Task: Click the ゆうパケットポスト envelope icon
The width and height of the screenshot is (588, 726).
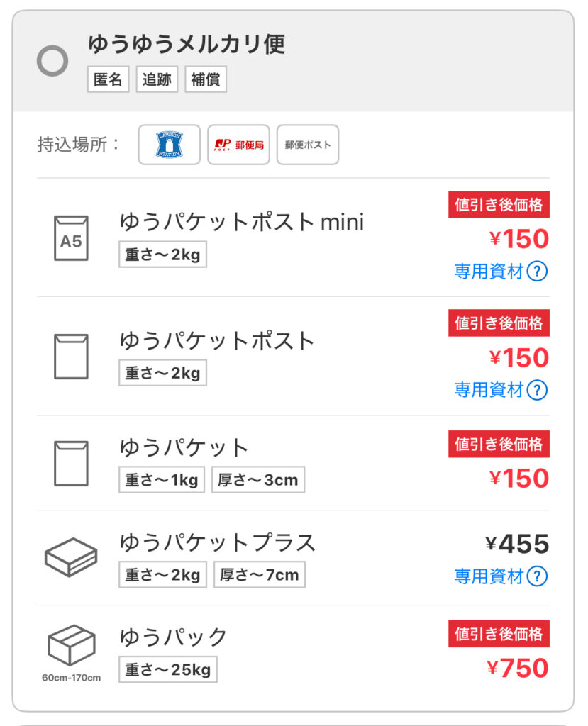Action: (71, 357)
